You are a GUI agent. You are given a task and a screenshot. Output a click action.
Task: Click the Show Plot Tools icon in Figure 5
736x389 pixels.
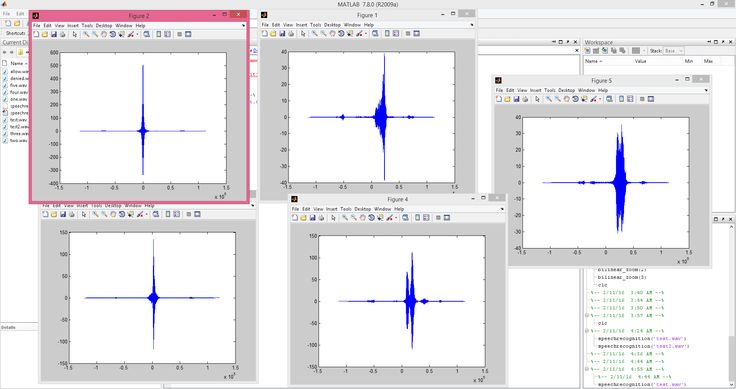tap(651, 99)
